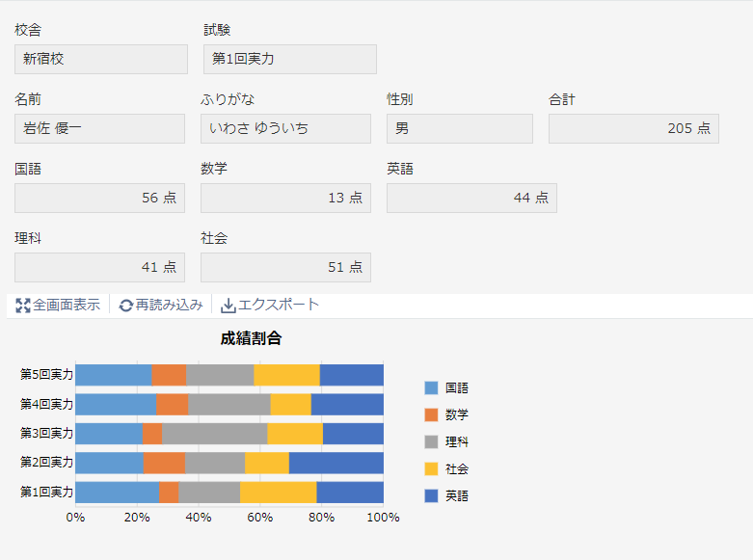Click the 試験 field showing 第1回実力
The image size is (753, 560).
click(x=290, y=59)
